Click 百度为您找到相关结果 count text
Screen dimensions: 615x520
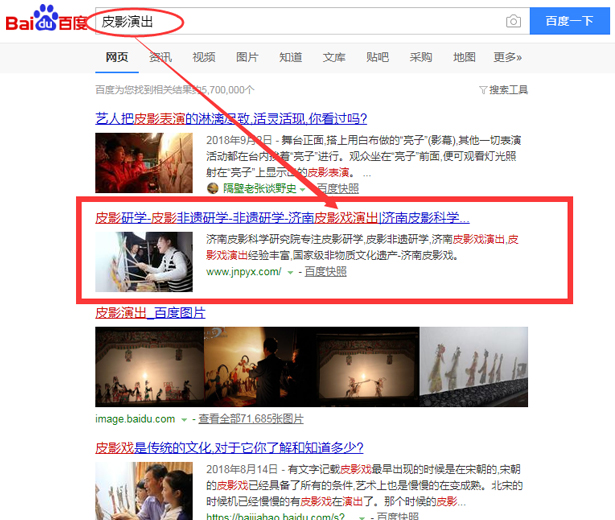(175, 90)
